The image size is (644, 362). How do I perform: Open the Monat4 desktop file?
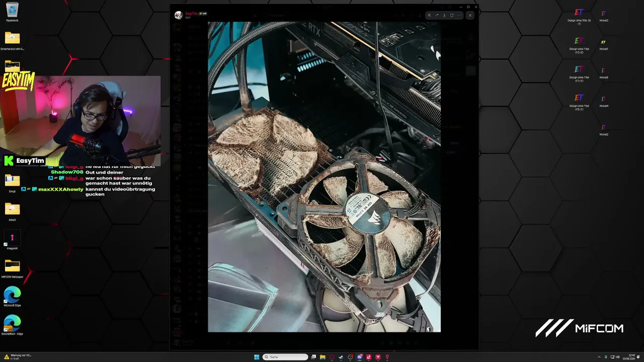[604, 102]
